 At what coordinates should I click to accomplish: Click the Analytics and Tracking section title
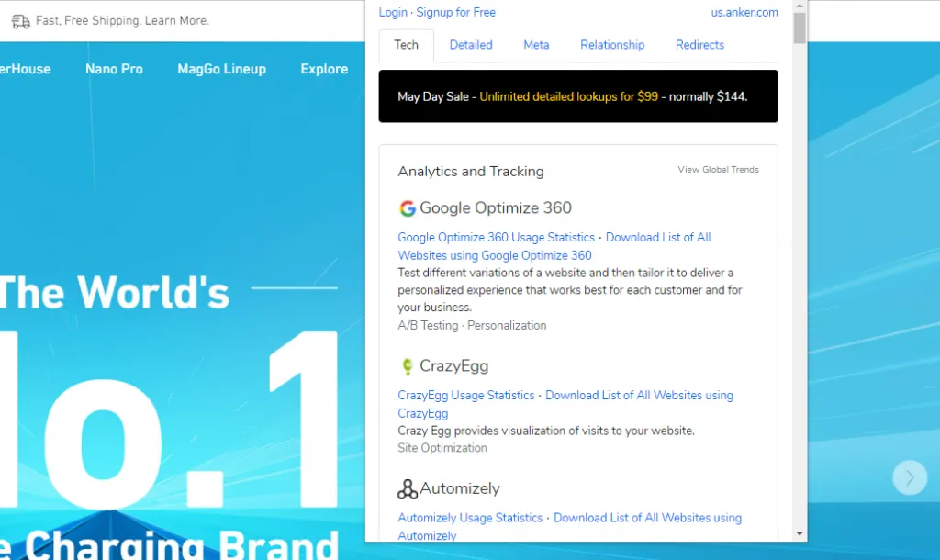(471, 172)
